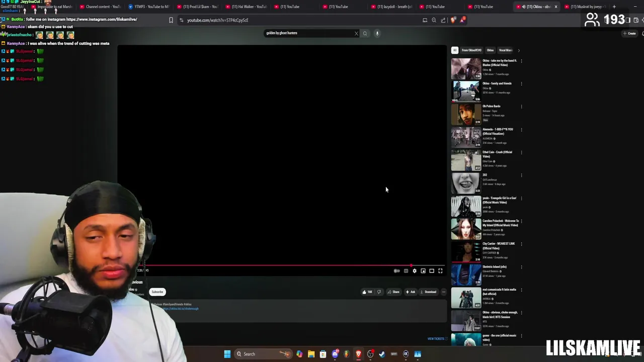Viewport: 644px width, 362px height.
Task: Open the browser bookmark icon
Action: click(x=171, y=20)
